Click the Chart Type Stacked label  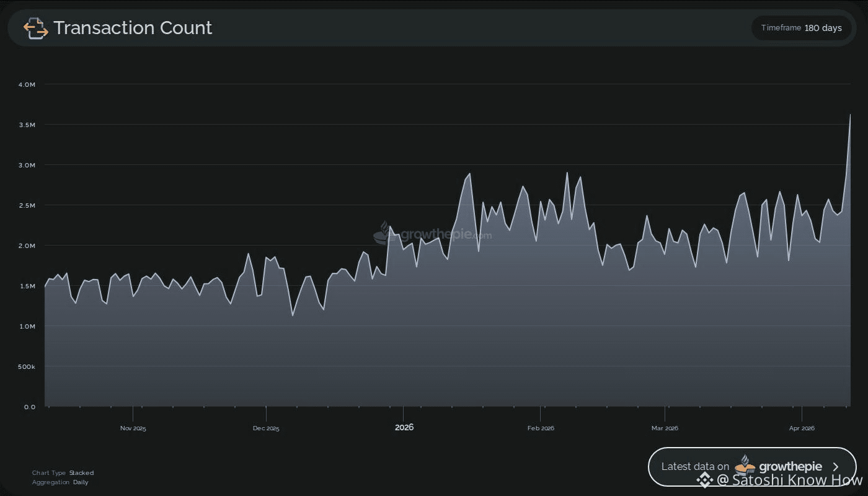tap(63, 473)
